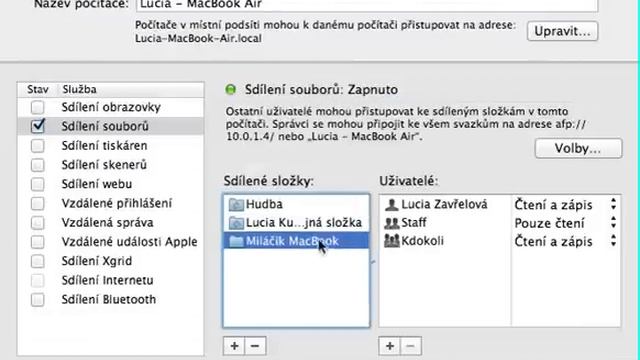Select the Hudba shared folder row
Viewport: 640px width, 360px height.
296,204
